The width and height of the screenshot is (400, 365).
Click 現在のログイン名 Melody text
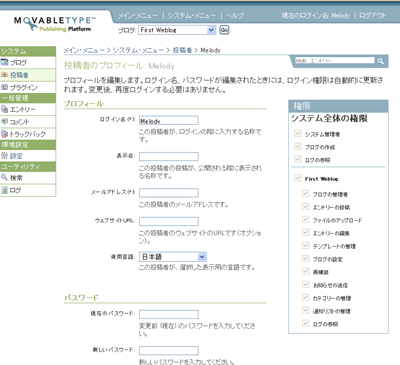pos(316,16)
